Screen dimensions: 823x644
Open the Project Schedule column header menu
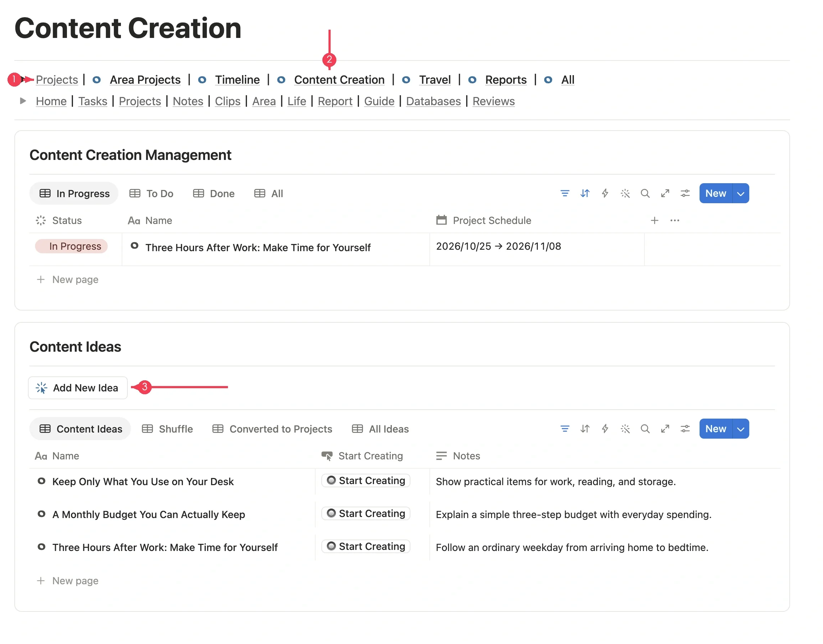[484, 221]
